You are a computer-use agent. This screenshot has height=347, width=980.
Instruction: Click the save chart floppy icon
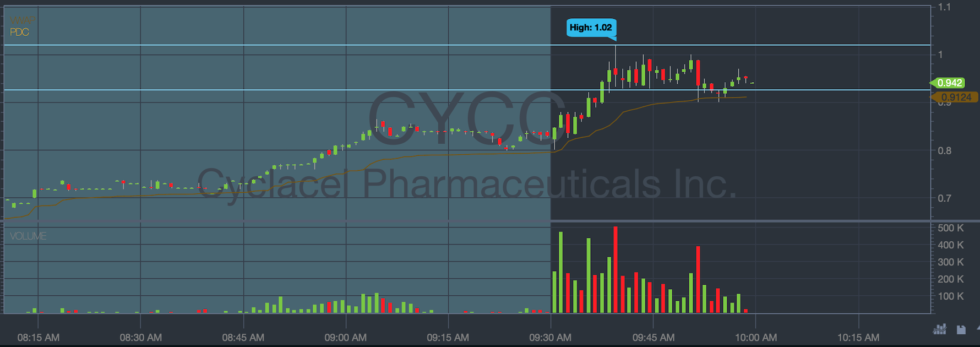961,329
